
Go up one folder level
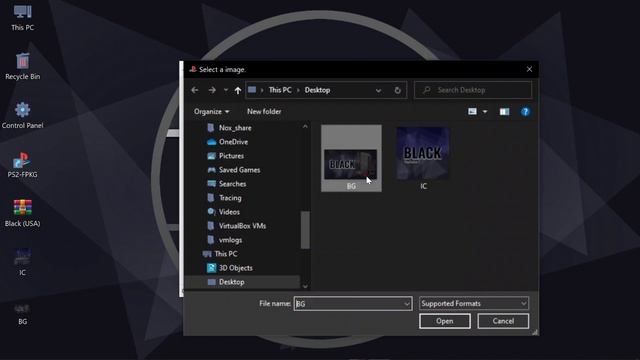(x=238, y=90)
